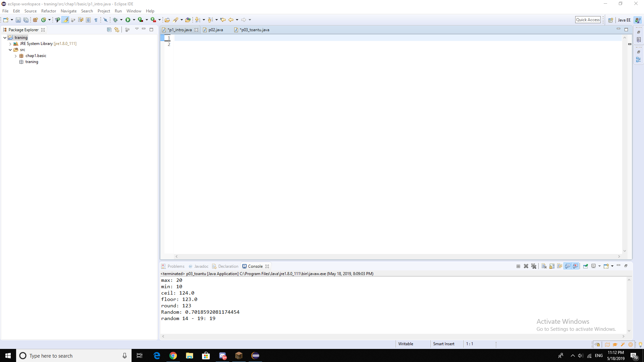
Task: Open the Run button dropdown arrow
Action: 134,20
